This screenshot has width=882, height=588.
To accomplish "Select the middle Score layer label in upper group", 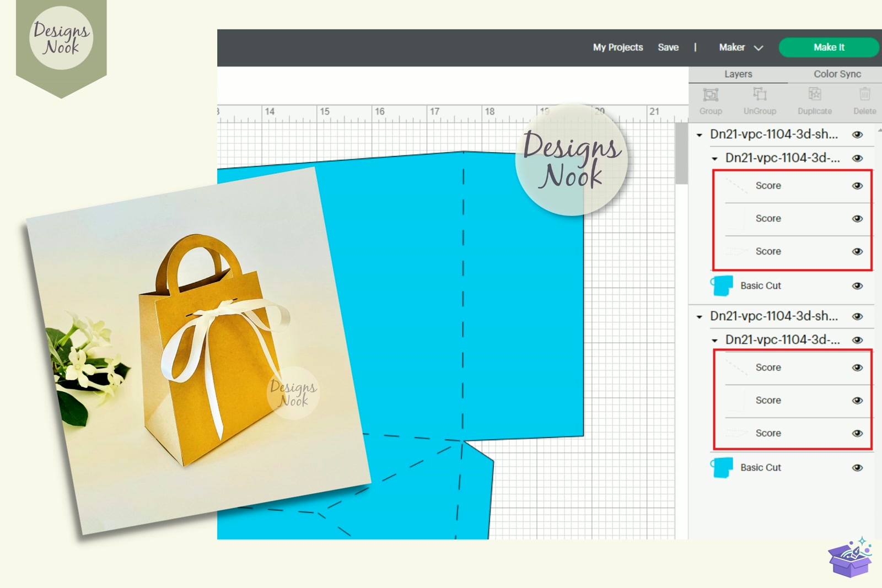I will coord(768,219).
